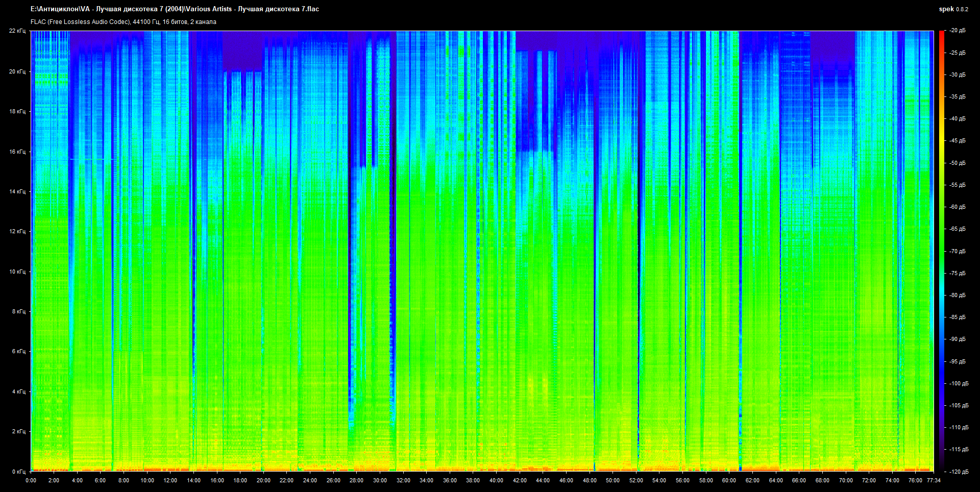This screenshot has height=492, width=980.
Task: Click the -50 дБ scale label
Action: pos(957,163)
